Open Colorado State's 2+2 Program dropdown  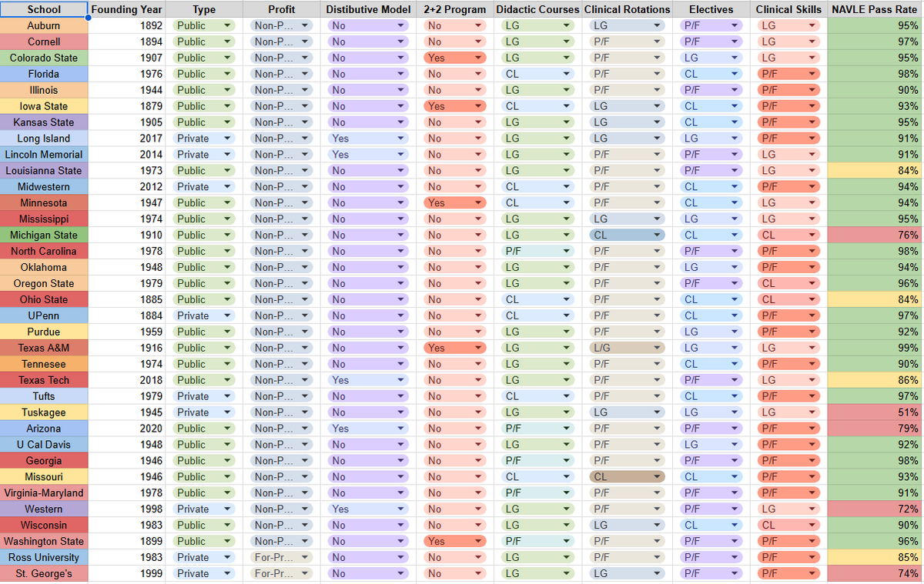(478, 58)
